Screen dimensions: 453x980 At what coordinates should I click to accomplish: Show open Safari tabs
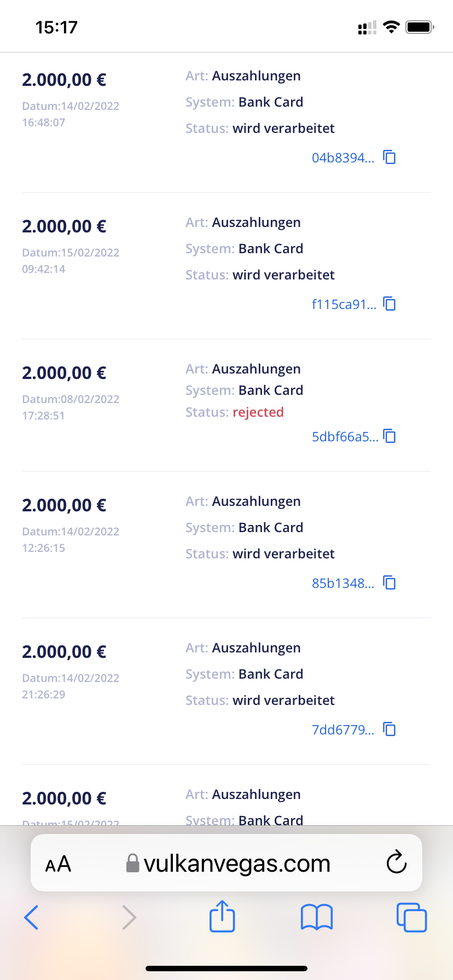(x=411, y=917)
